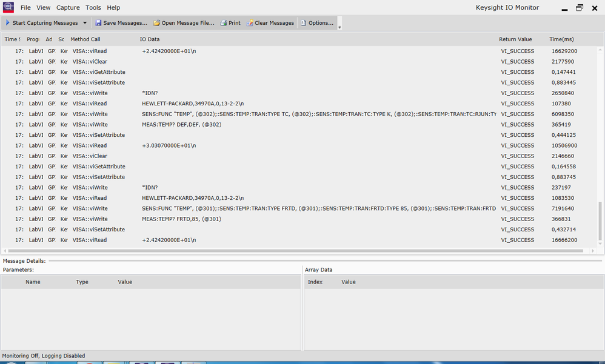This screenshot has width=605, height=364.
Task: Select *IDN? row with time 237197
Action: tap(299, 188)
